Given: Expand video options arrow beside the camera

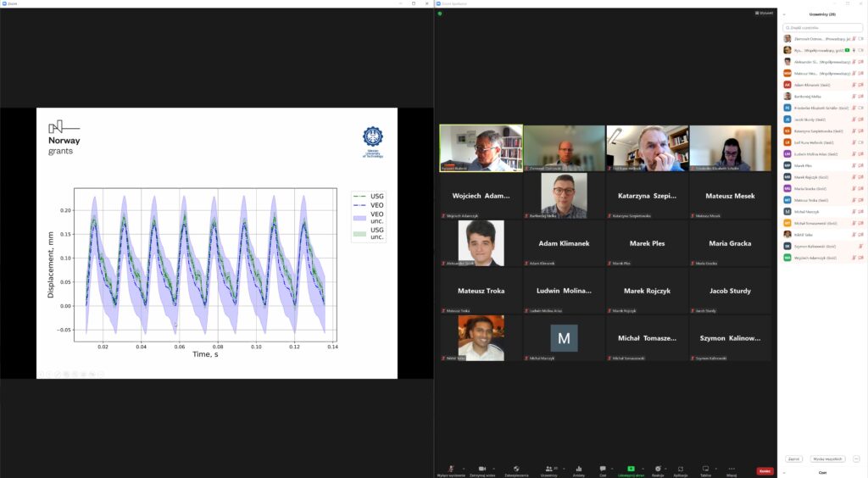Looking at the screenshot, I should click(x=494, y=468).
